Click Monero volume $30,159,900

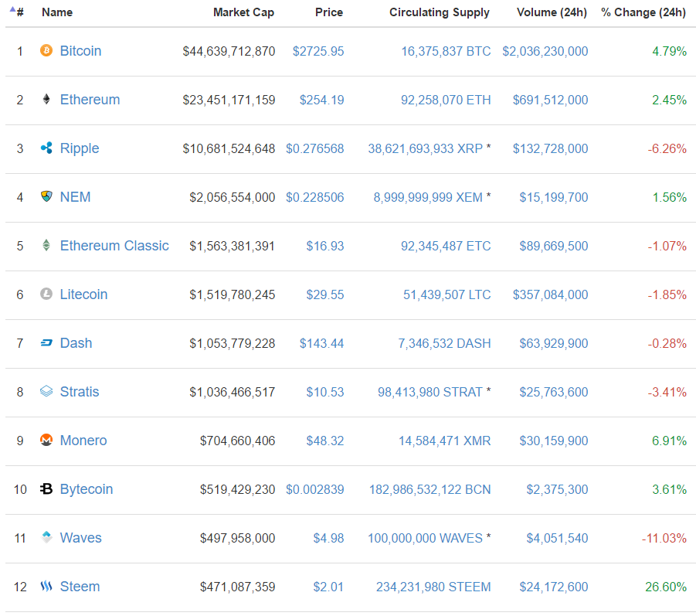pos(554,441)
